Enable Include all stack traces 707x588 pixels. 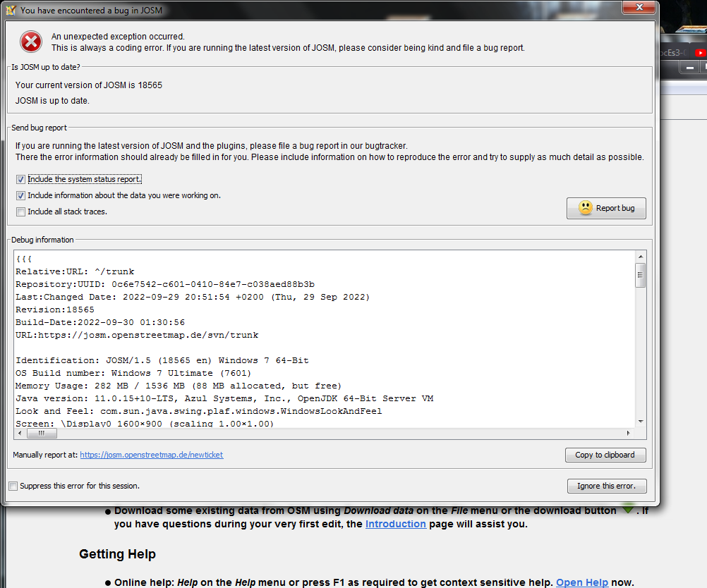pos(21,212)
